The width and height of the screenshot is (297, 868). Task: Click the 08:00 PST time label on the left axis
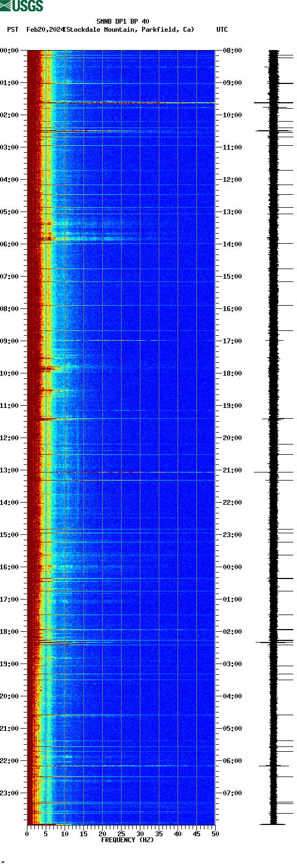coord(10,309)
